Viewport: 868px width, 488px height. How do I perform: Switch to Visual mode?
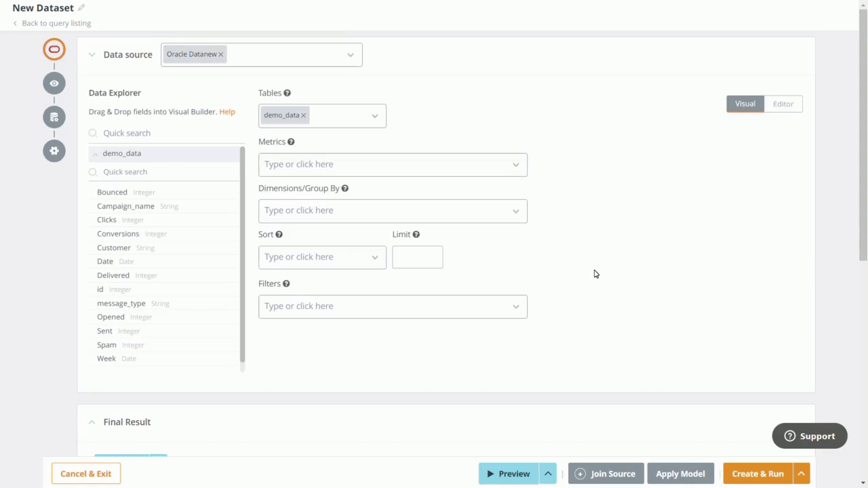tap(745, 104)
